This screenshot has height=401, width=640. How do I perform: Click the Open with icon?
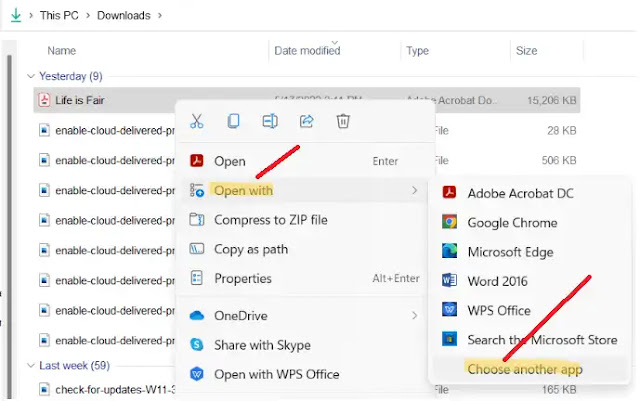[x=197, y=190]
